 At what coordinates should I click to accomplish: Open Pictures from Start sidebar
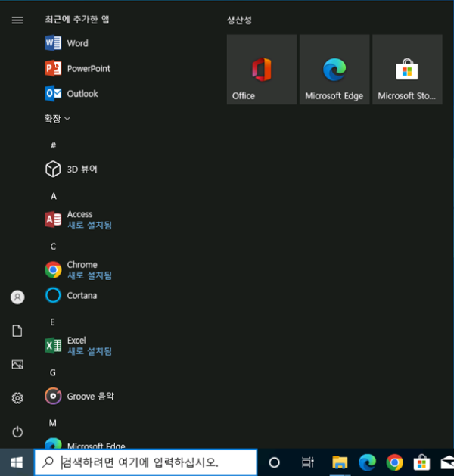click(17, 364)
